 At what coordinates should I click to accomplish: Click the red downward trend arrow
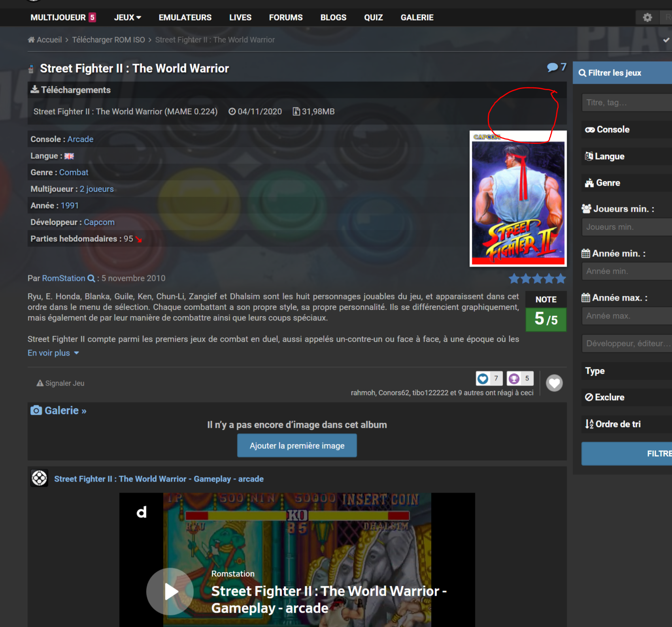pos(139,239)
